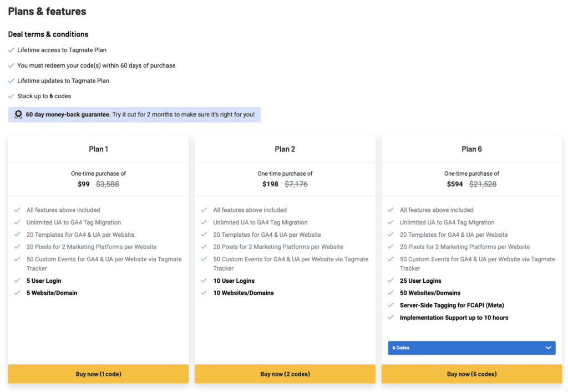This screenshot has width=568, height=392.
Task: Click 50 Websites/Domains text in Plan 6
Action: coord(430,293)
